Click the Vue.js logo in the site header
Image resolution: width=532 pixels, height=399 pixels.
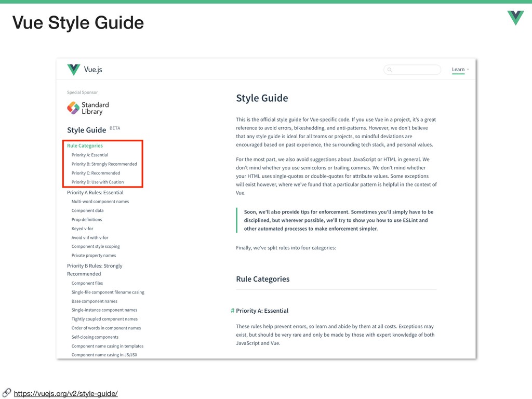(x=74, y=70)
